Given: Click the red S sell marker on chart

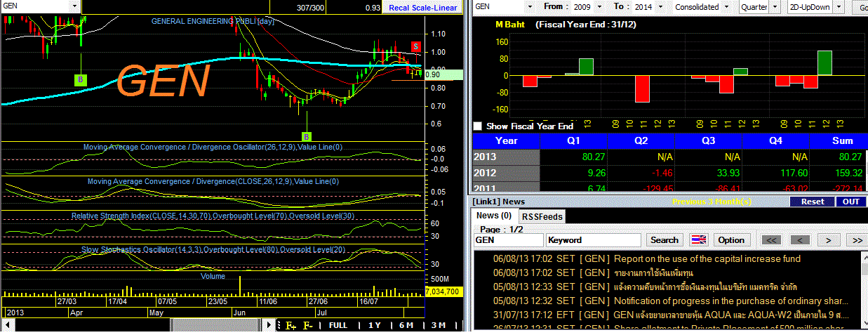Looking at the screenshot, I should (x=415, y=46).
